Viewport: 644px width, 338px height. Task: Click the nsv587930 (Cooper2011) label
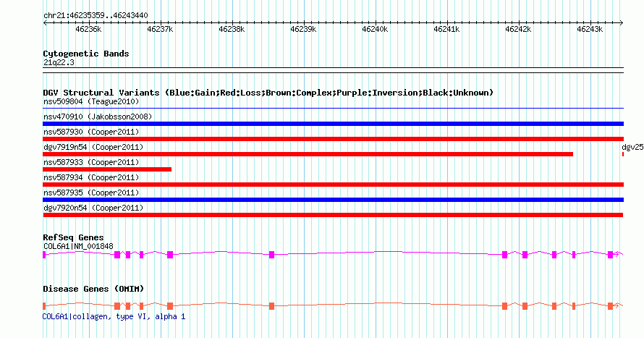click(91, 132)
